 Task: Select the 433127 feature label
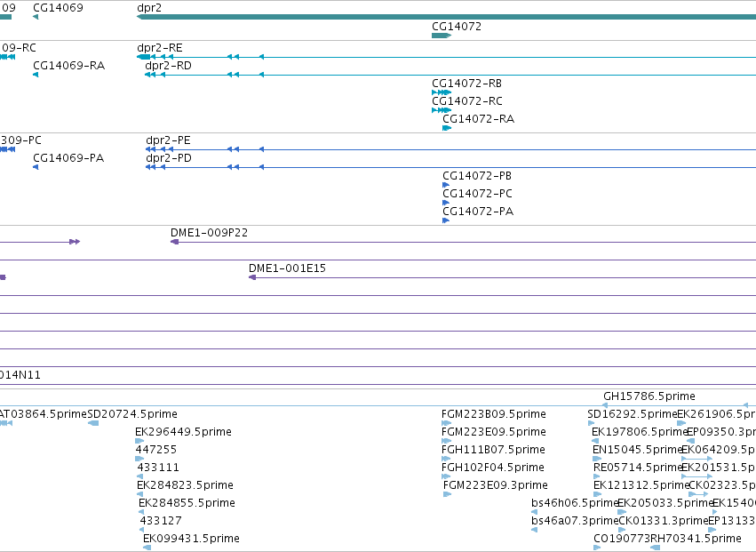(161, 521)
